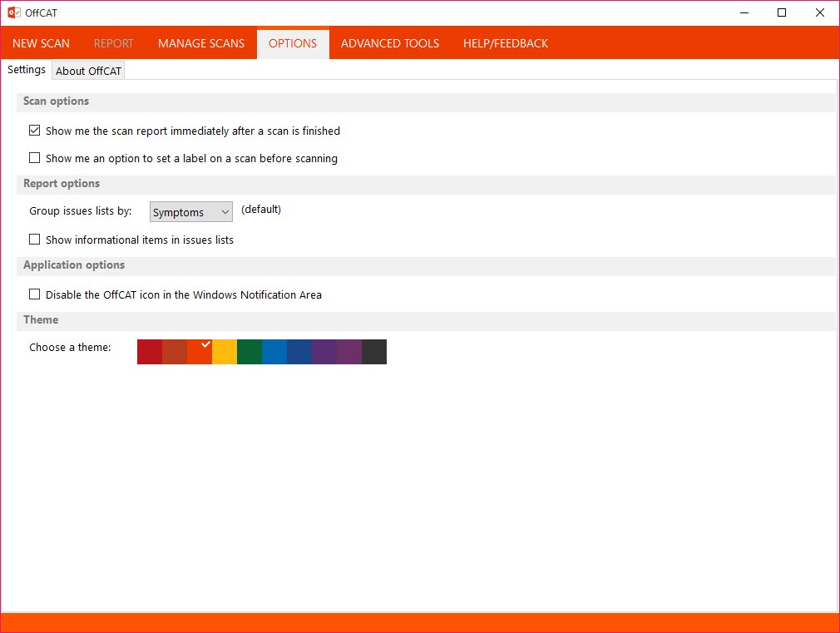Choose the rust brown-red theme swatch
Viewport: 840px width, 633px height.
click(x=175, y=352)
